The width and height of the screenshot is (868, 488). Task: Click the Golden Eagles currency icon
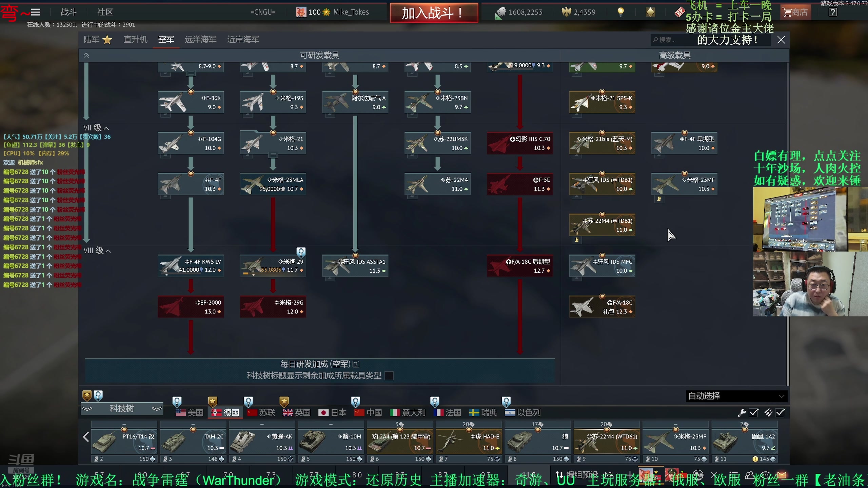click(566, 12)
